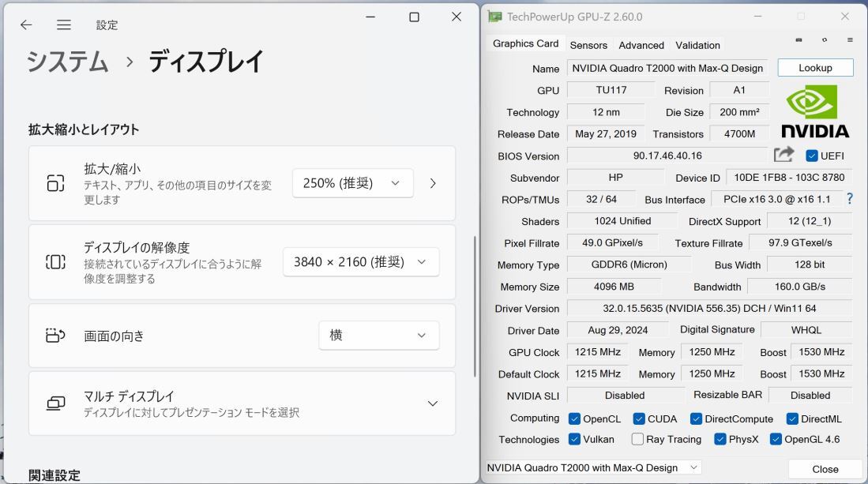Click the screen orientation row icon
Viewport: 868px width, 484px height.
click(x=55, y=336)
